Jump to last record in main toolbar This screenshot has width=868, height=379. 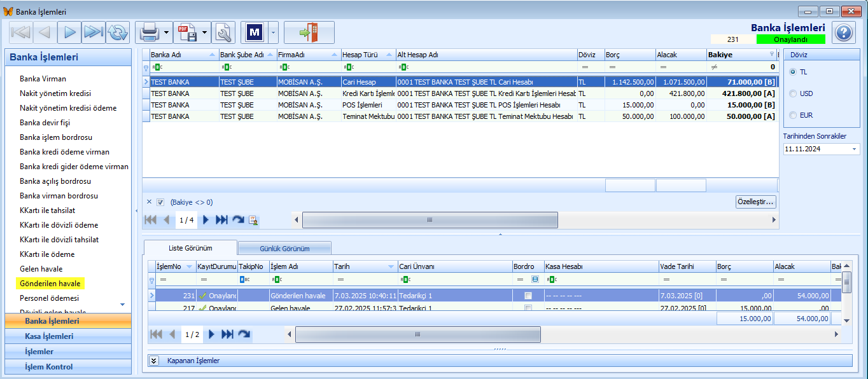coord(93,32)
